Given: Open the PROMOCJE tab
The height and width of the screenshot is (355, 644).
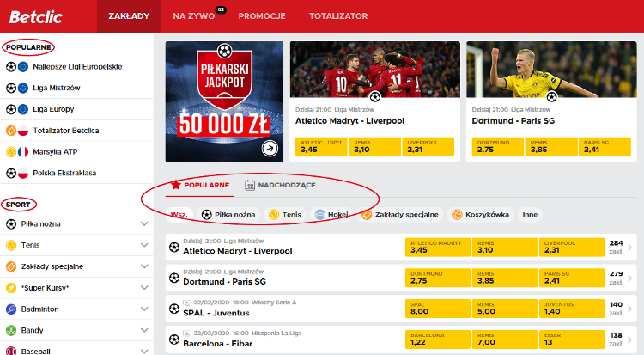Looking at the screenshot, I should pos(262,16).
